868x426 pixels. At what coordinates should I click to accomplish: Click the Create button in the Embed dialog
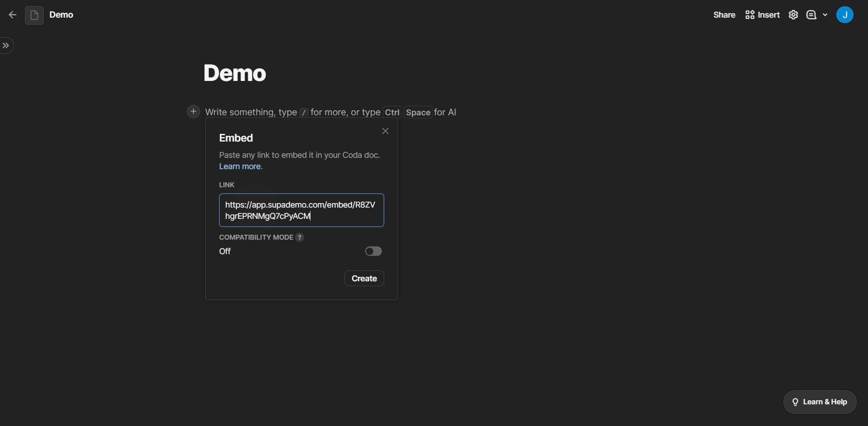pyautogui.click(x=364, y=278)
